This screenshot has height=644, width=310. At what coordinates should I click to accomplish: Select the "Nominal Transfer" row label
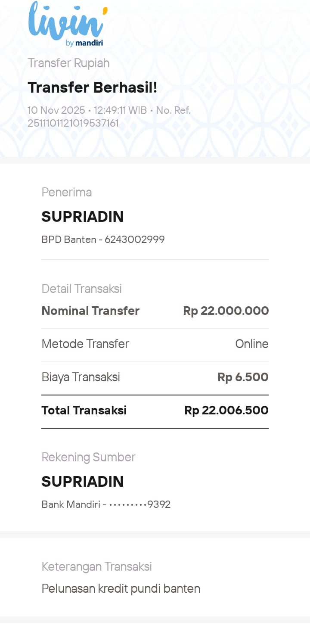tap(90, 311)
